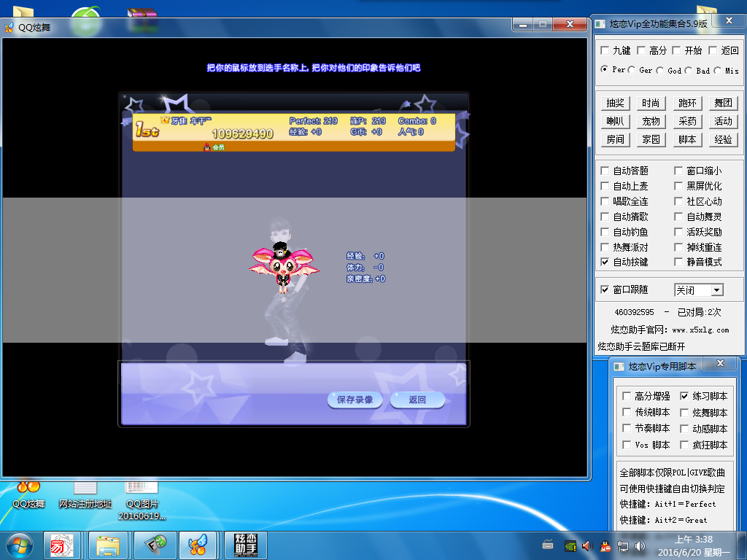Select the Ger radio button
Viewport: 747px width, 560px height.
click(631, 69)
